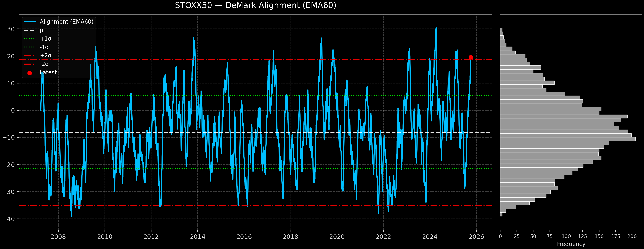Click the -1σ legend entry
Viewport: 644px width, 249px height.
tap(44, 47)
